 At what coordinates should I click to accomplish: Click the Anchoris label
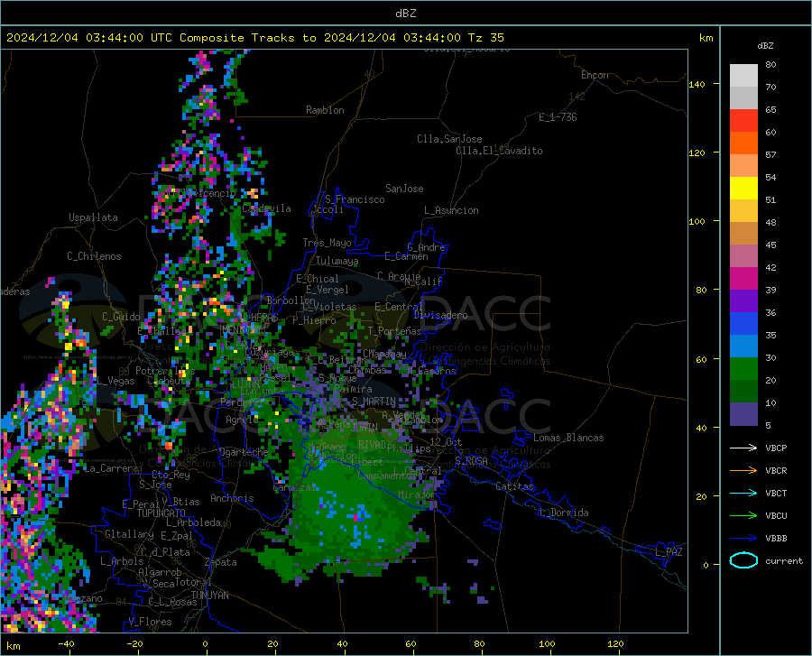pyautogui.click(x=232, y=498)
